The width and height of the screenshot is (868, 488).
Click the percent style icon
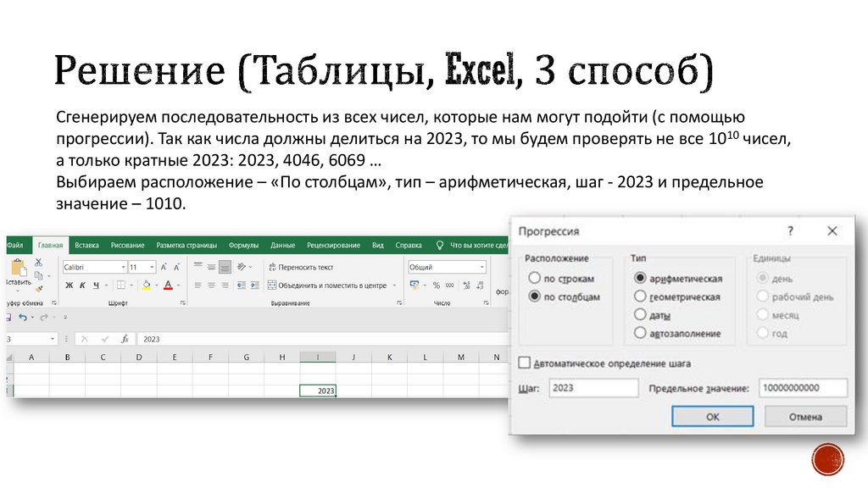[437, 286]
